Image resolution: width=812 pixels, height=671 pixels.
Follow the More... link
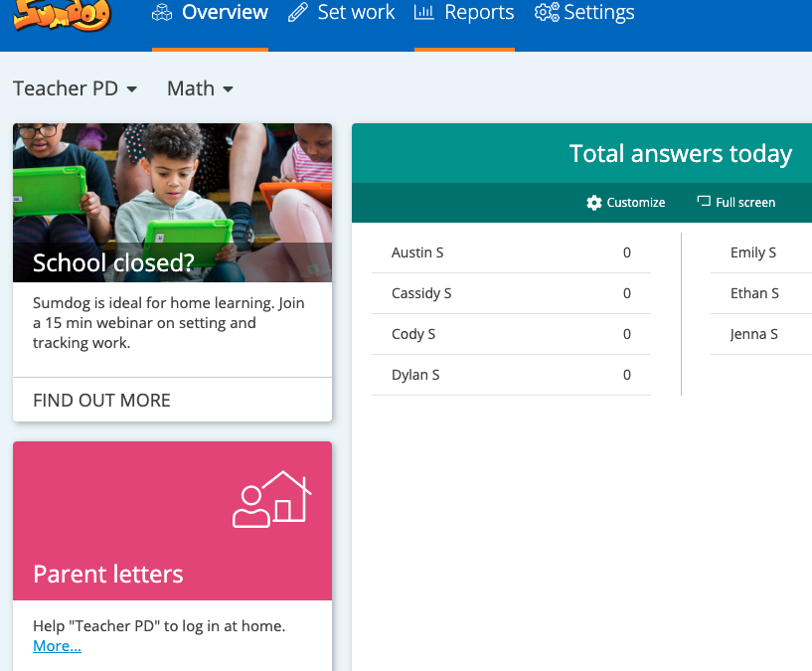[x=57, y=646]
